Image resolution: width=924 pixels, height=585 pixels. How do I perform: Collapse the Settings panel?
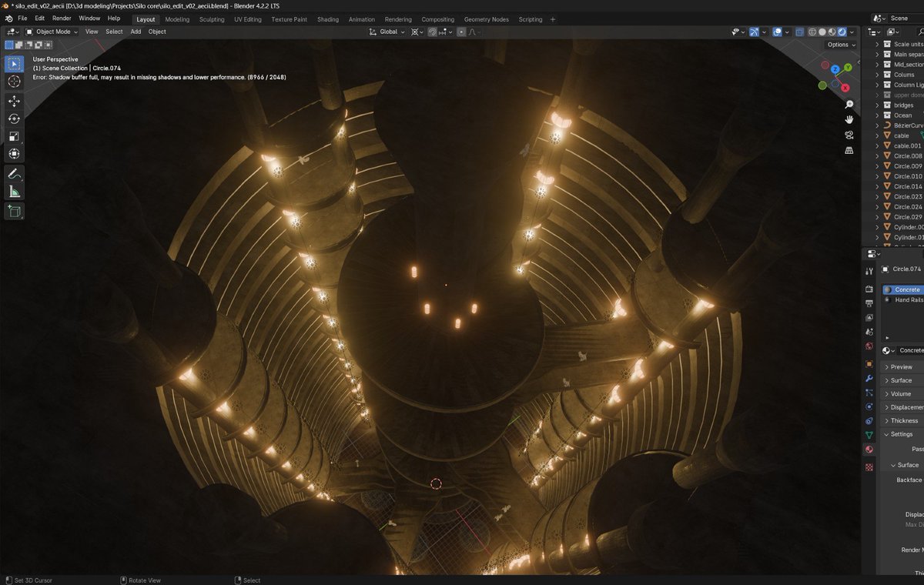click(x=901, y=434)
